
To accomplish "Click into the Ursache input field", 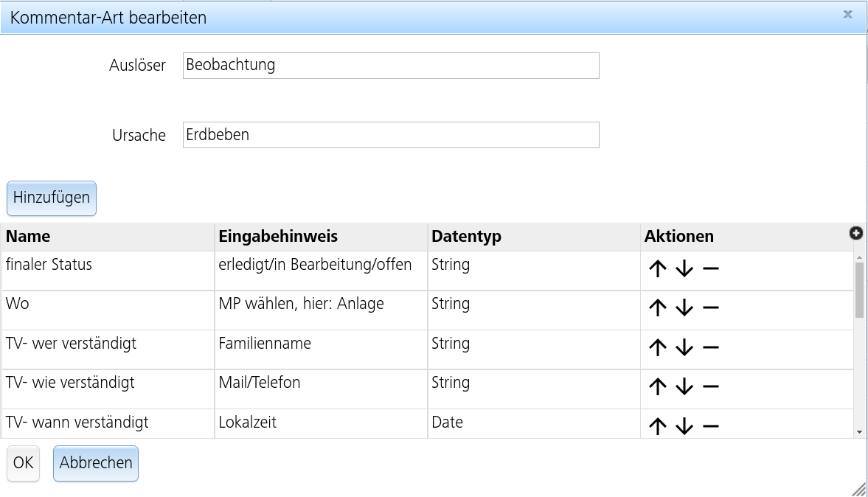I will (390, 134).
